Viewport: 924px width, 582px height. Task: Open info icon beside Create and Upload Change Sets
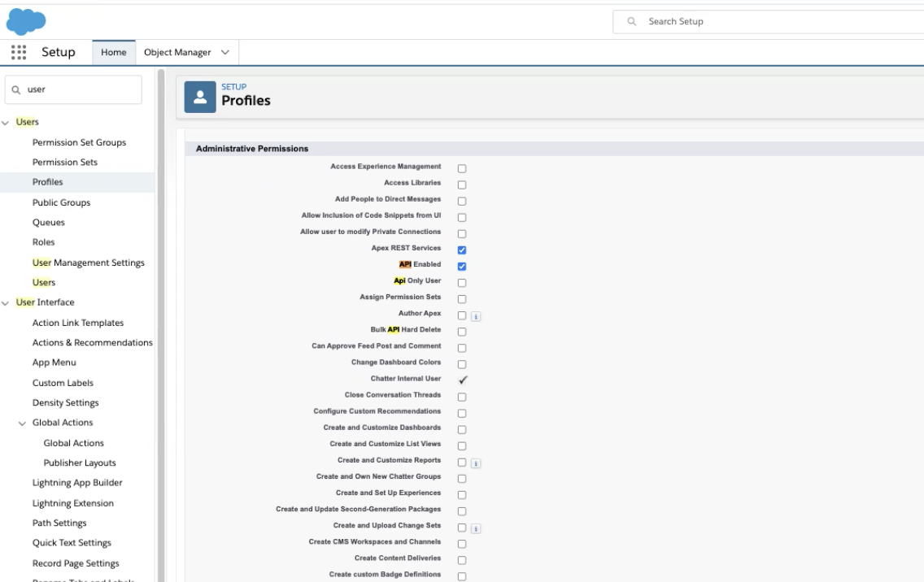coord(476,529)
